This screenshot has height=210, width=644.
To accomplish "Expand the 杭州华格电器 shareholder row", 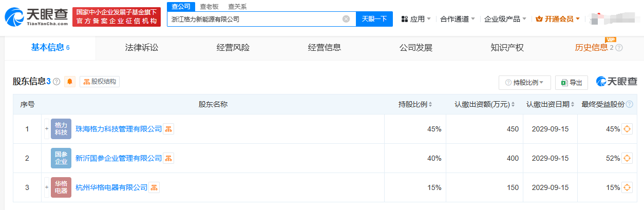I will click(46, 187).
